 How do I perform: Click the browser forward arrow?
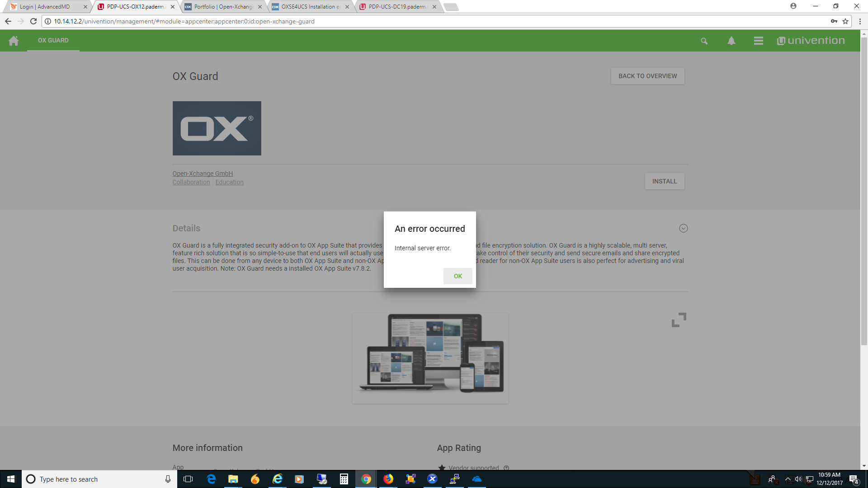(x=21, y=21)
